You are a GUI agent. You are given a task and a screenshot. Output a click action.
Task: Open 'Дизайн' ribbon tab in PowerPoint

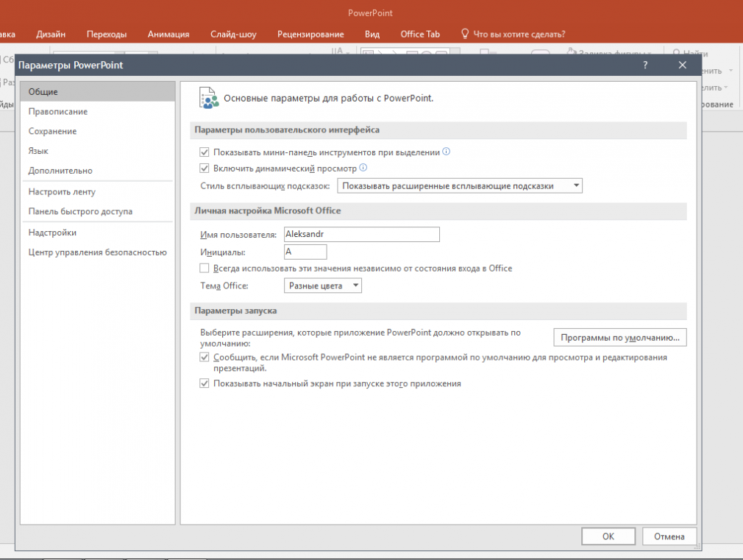coord(51,34)
